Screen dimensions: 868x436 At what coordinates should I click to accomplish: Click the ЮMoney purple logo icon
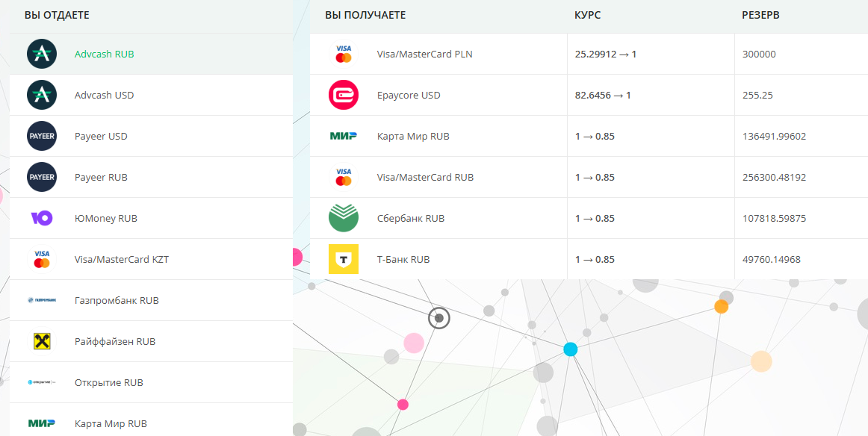42,218
